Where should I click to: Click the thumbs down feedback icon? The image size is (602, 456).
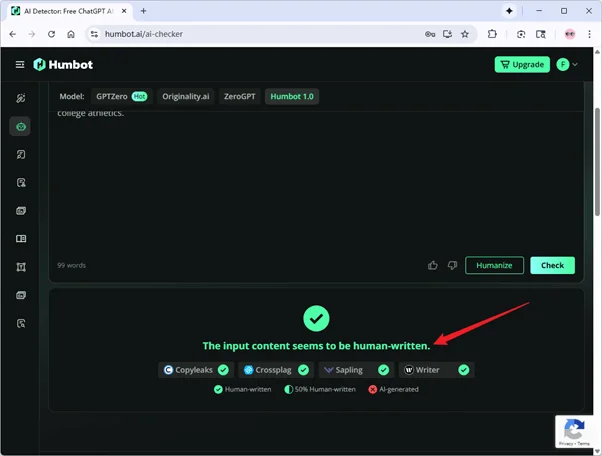pos(452,265)
